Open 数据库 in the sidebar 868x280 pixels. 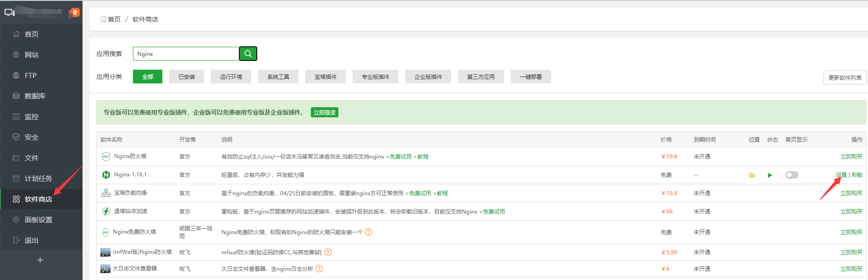click(41, 96)
